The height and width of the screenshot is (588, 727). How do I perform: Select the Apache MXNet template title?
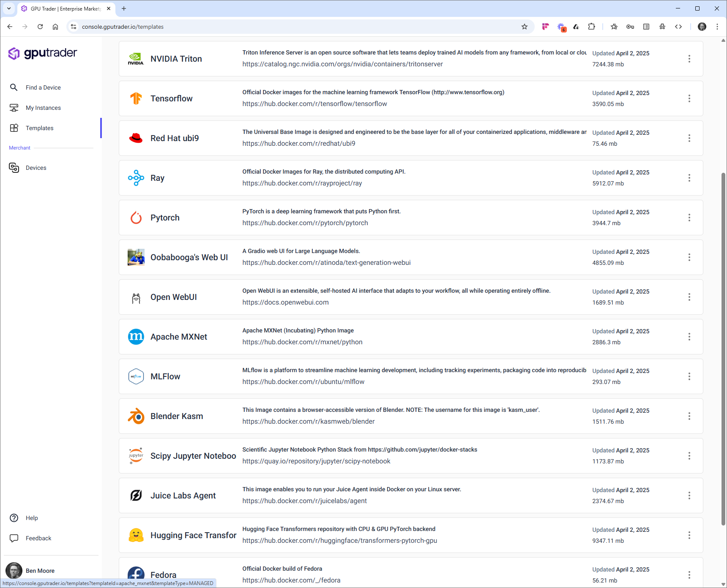pyautogui.click(x=179, y=337)
